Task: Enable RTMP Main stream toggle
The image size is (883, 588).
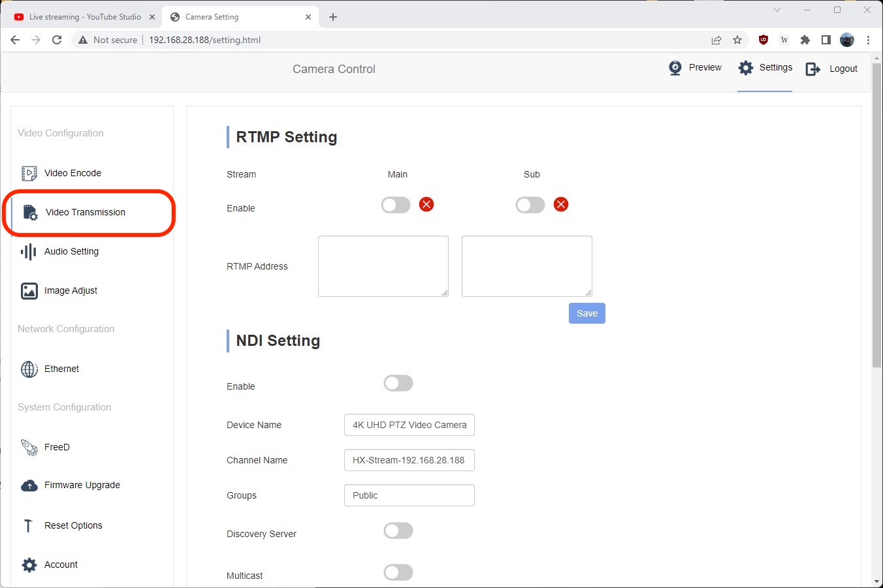Action: [396, 205]
